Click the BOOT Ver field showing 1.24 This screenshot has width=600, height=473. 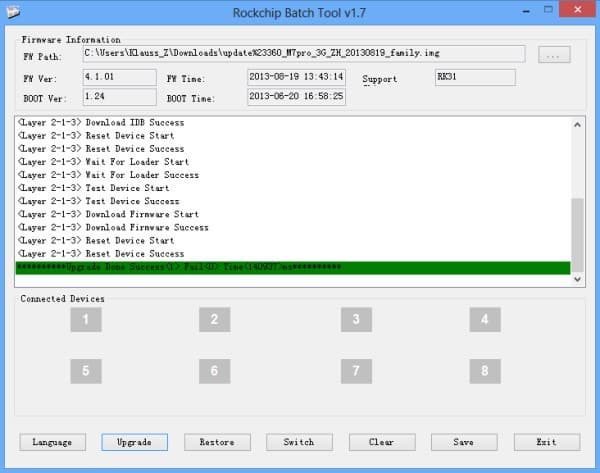click(x=119, y=97)
